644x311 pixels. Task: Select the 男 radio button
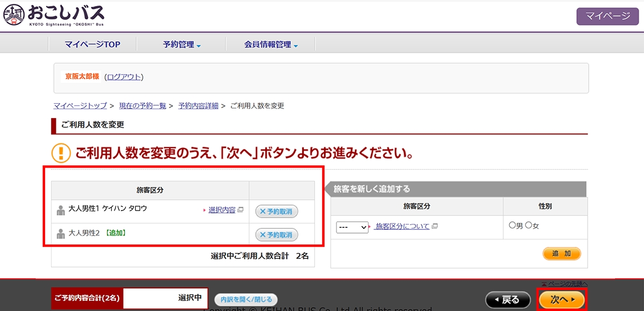512,226
